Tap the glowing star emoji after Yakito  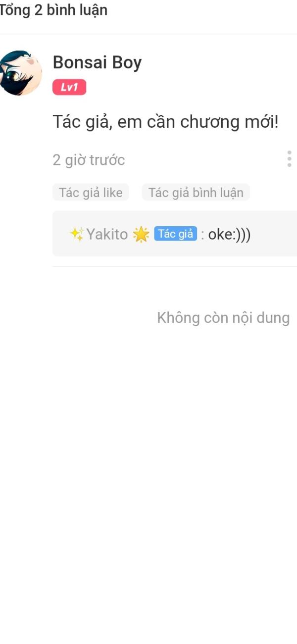click(x=141, y=234)
